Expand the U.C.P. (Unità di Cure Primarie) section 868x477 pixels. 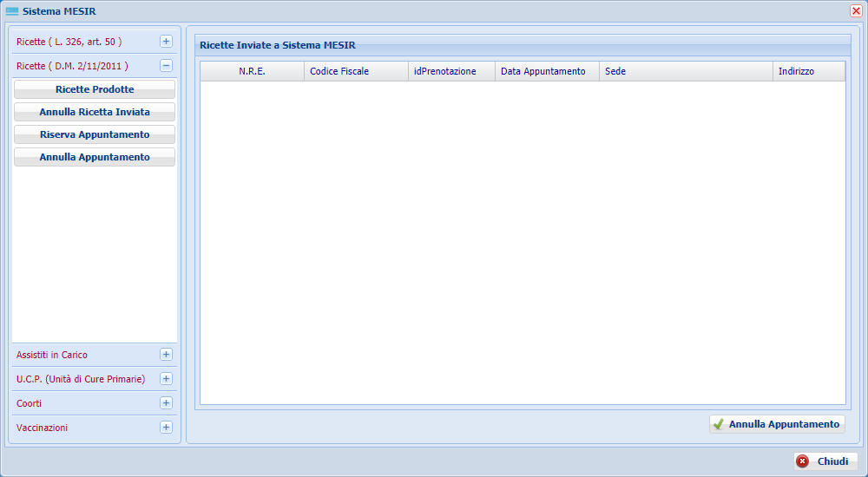click(x=166, y=379)
